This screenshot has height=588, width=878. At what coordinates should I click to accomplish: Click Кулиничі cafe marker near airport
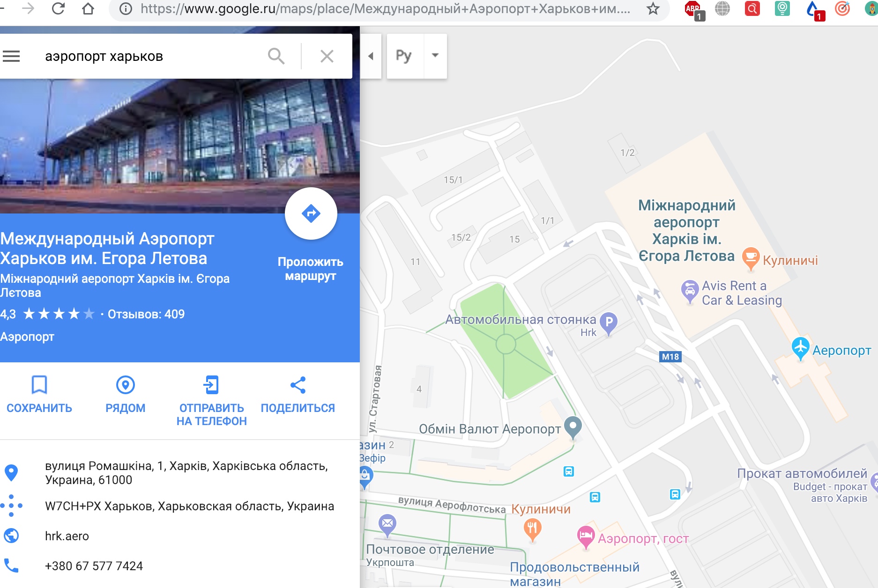751,258
